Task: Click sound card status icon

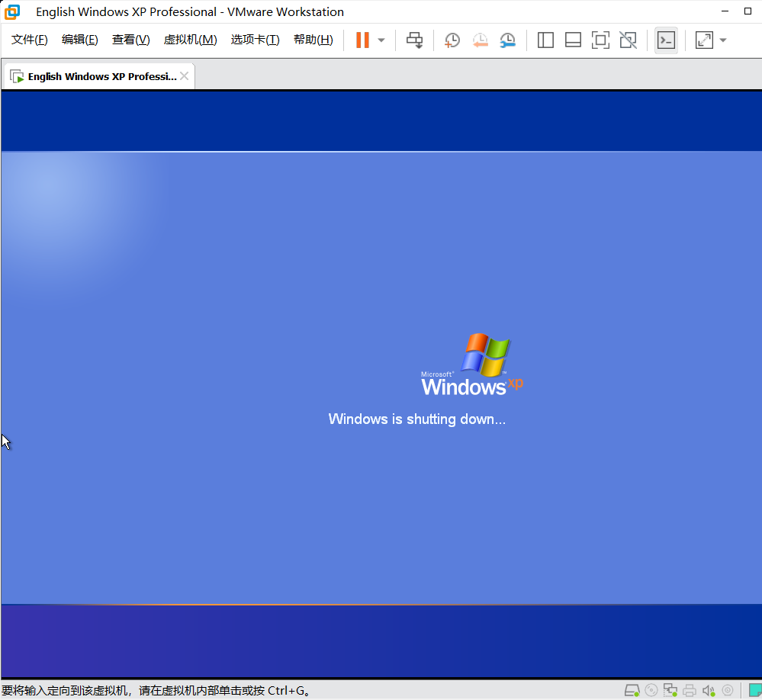Action: coord(709,690)
